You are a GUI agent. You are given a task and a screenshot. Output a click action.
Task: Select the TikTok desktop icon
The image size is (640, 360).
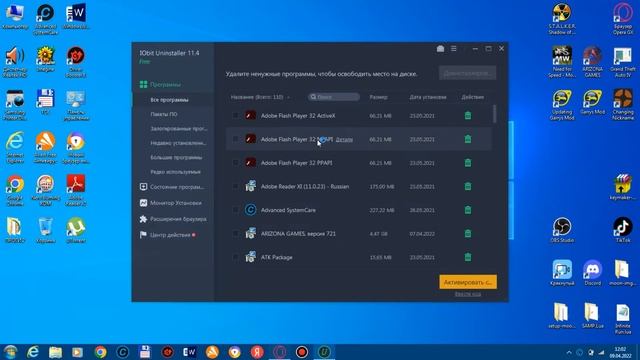tap(623, 230)
